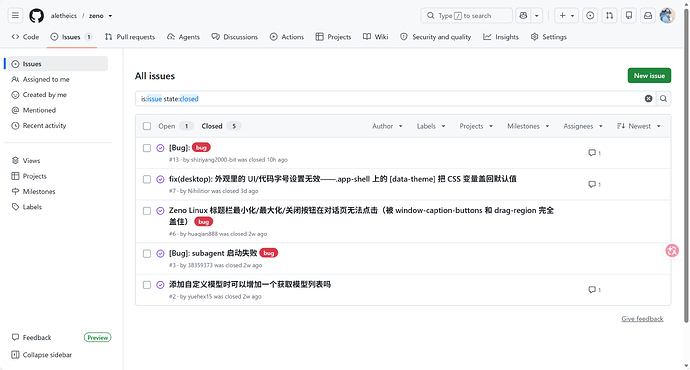This screenshot has height=370, width=690.
Task: Switch to the Code tab
Action: (x=26, y=37)
